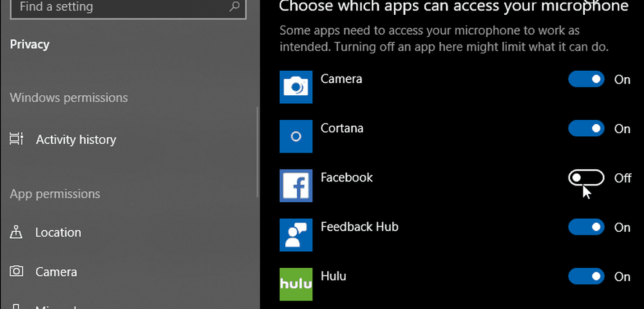The height and width of the screenshot is (309, 644).
Task: Click the Find a setting search box
Action: point(116,8)
